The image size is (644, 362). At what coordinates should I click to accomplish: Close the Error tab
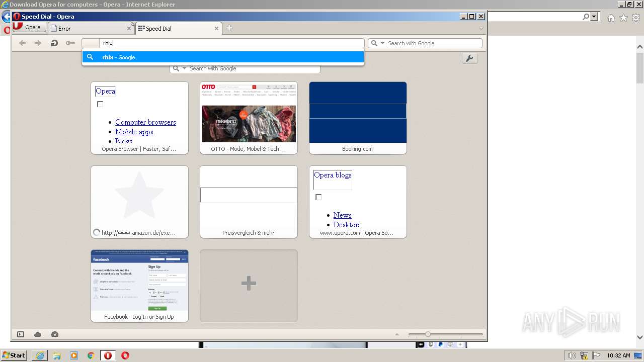pyautogui.click(x=129, y=29)
